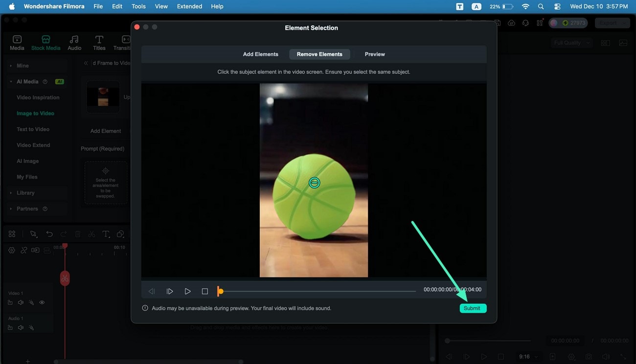Viewport: 636px width, 364px height.
Task: Click the main player volume icon
Action: [x=606, y=357]
